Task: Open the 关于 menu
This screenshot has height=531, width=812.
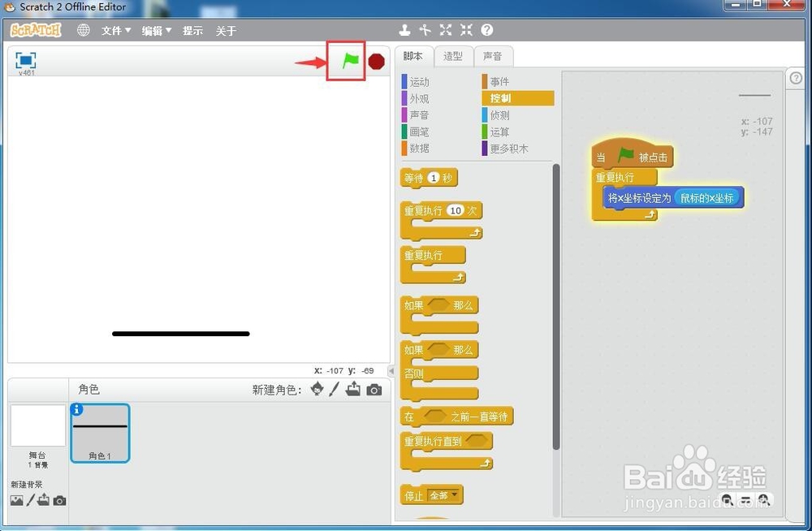Action: pyautogui.click(x=226, y=31)
